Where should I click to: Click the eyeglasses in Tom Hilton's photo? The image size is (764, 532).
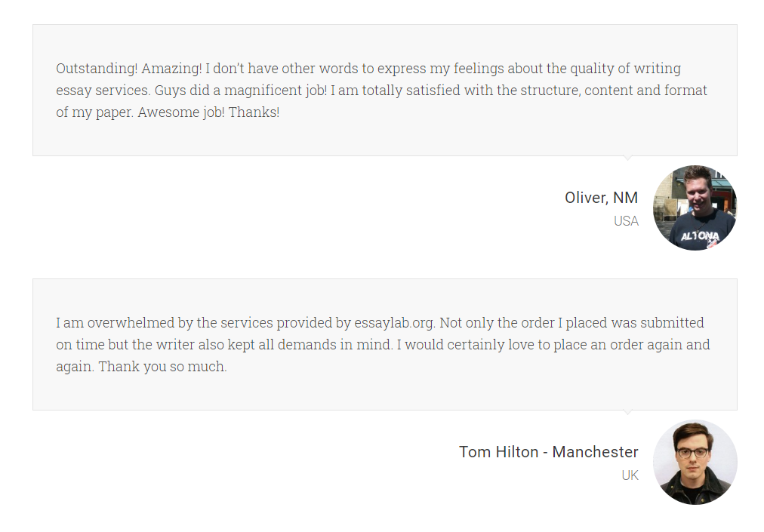[692, 453]
